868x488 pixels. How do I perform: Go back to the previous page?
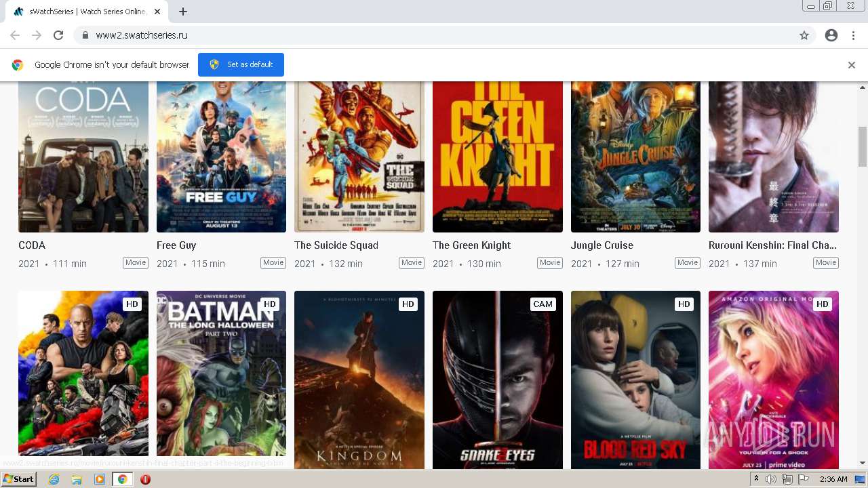(x=15, y=35)
